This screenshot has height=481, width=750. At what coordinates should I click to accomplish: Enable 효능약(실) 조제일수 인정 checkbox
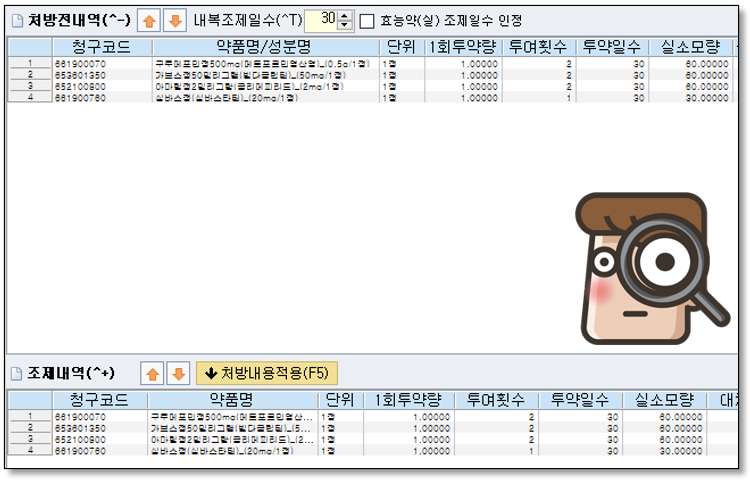366,21
